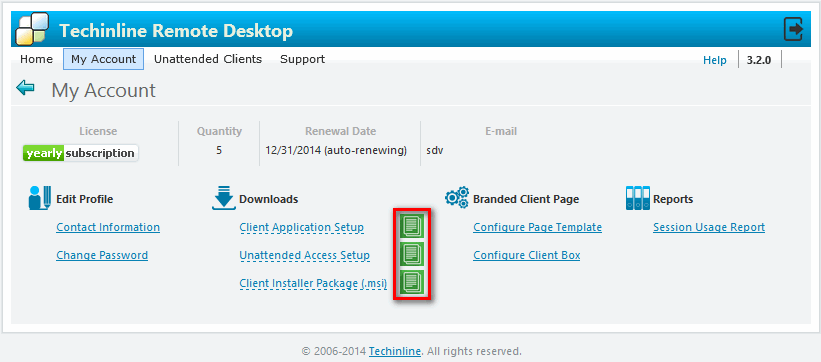Open the Help link

(715, 60)
